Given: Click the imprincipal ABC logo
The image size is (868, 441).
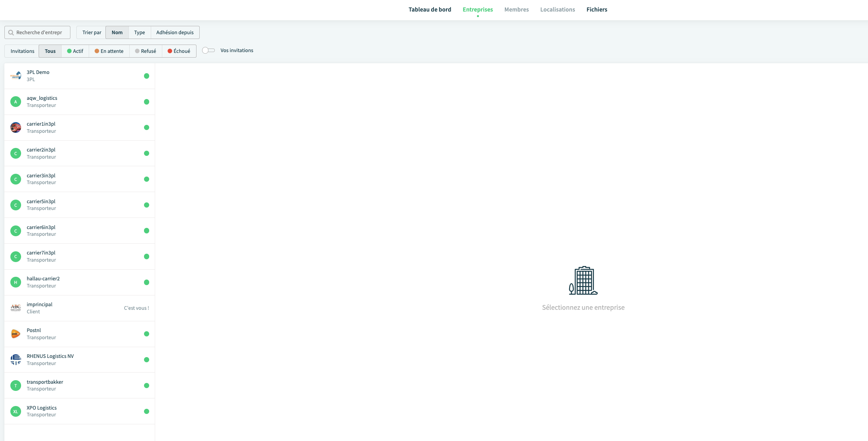Looking at the screenshot, I should pyautogui.click(x=16, y=308).
